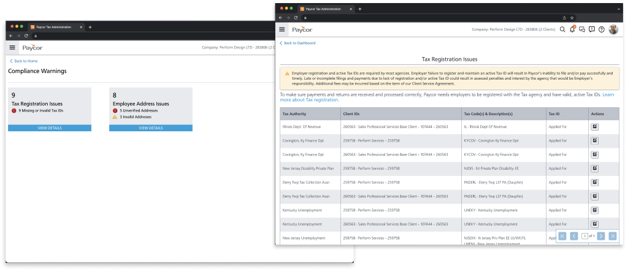The image size is (644, 271).
Task: Open the hamburger menu in Compliance Warnings window
Action: (x=12, y=48)
